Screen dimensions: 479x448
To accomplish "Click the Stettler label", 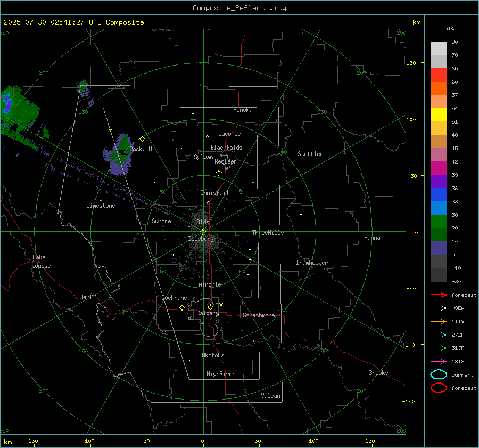I will tap(310, 154).
